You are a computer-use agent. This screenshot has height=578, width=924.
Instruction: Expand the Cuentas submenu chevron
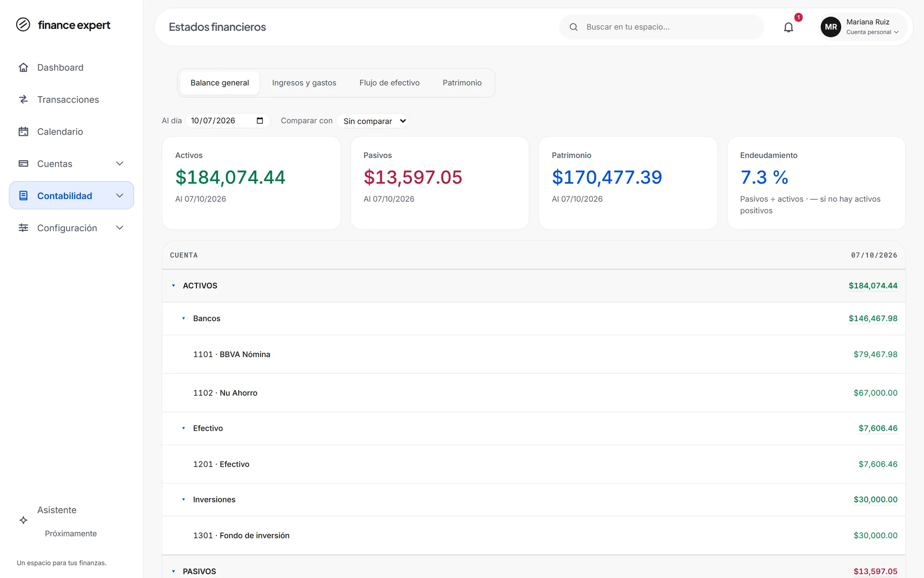(x=120, y=164)
